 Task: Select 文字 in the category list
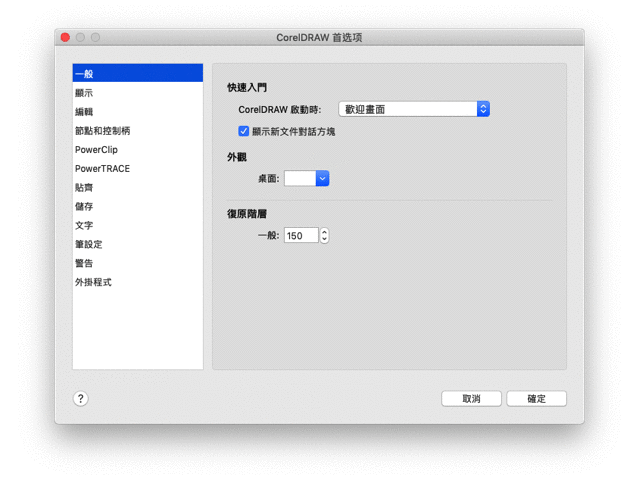[138, 225]
